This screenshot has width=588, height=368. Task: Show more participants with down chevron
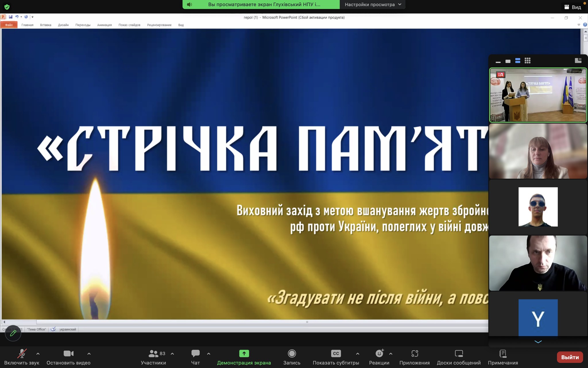click(538, 342)
